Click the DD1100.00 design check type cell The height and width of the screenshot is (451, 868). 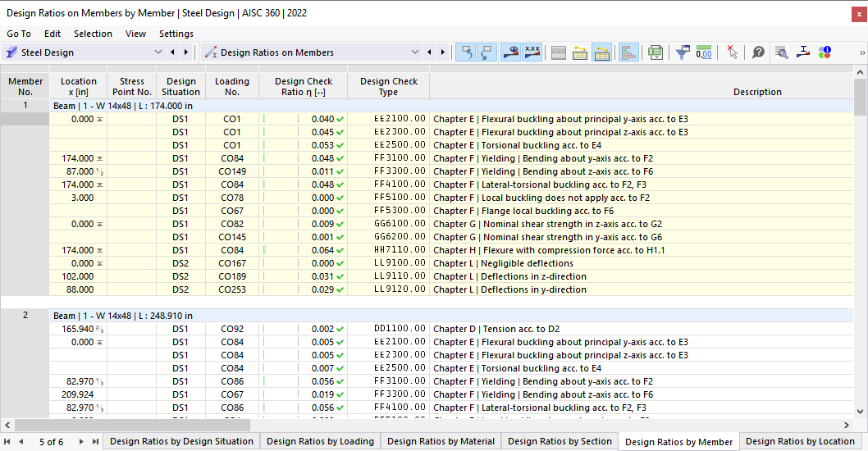(x=389, y=329)
